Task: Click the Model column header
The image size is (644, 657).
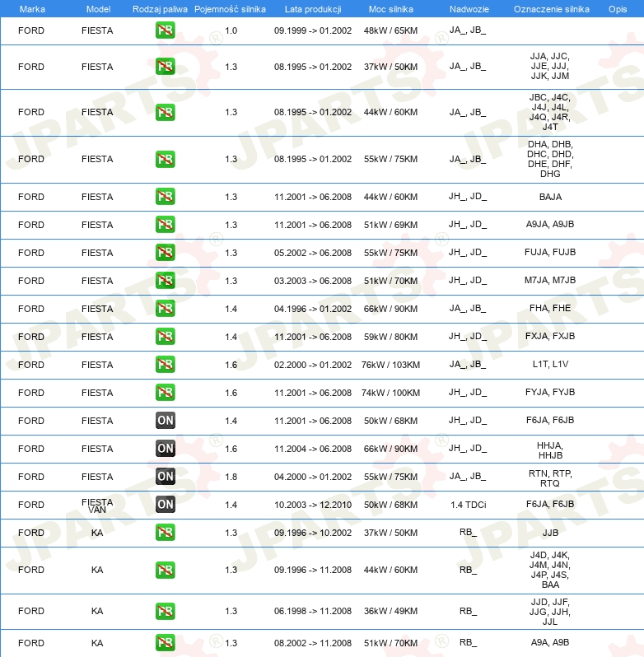Action: tap(98, 9)
